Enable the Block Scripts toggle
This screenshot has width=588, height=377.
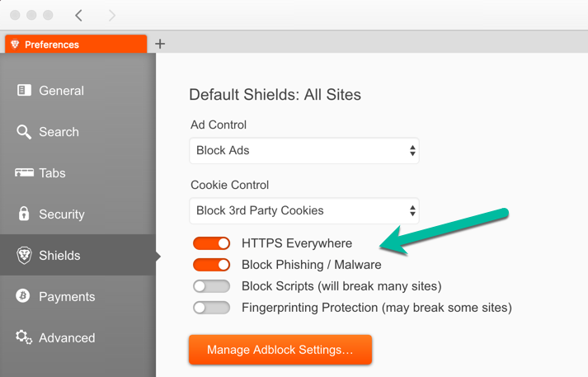[211, 286]
